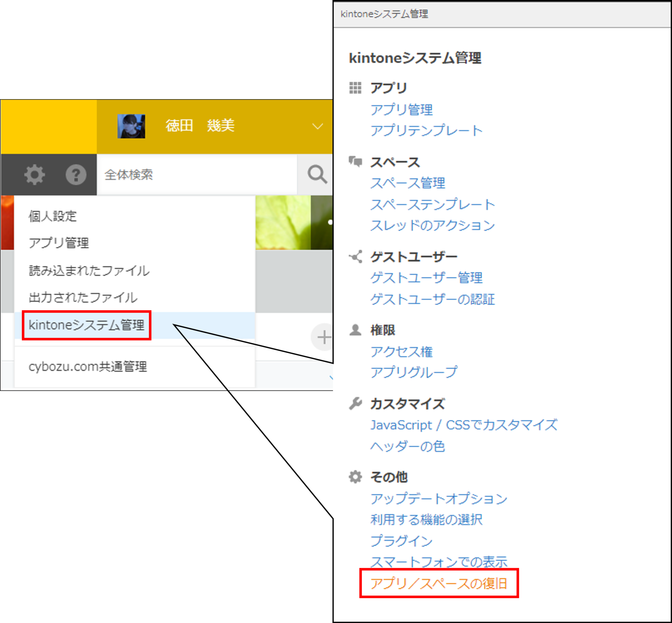The image size is (672, 623).
Task: Open アクセス権 link
Action: point(401,352)
